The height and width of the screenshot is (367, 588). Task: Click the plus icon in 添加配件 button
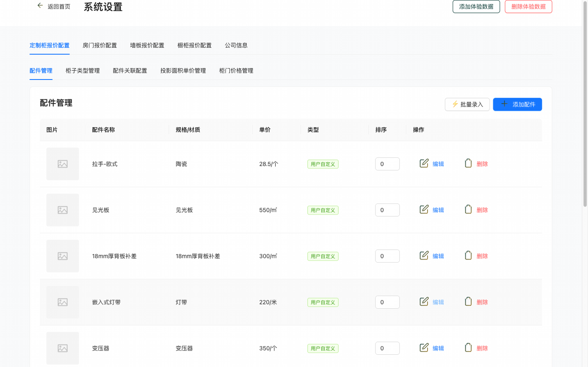[x=504, y=104]
